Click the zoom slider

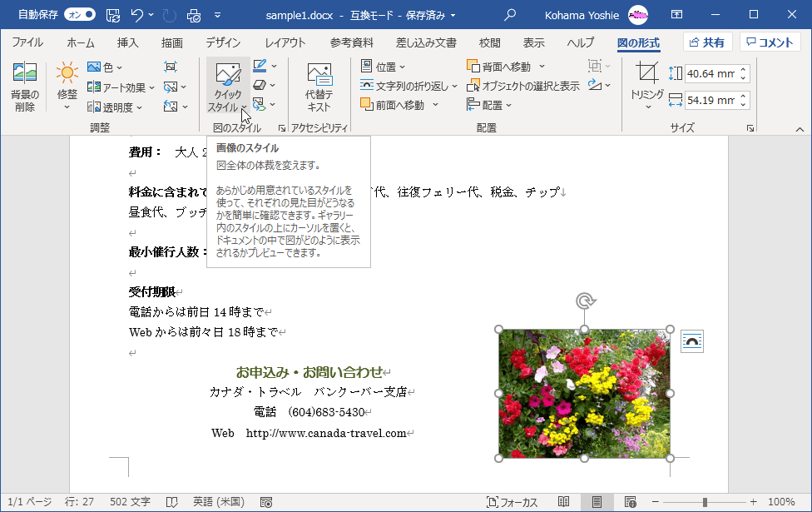(x=704, y=501)
